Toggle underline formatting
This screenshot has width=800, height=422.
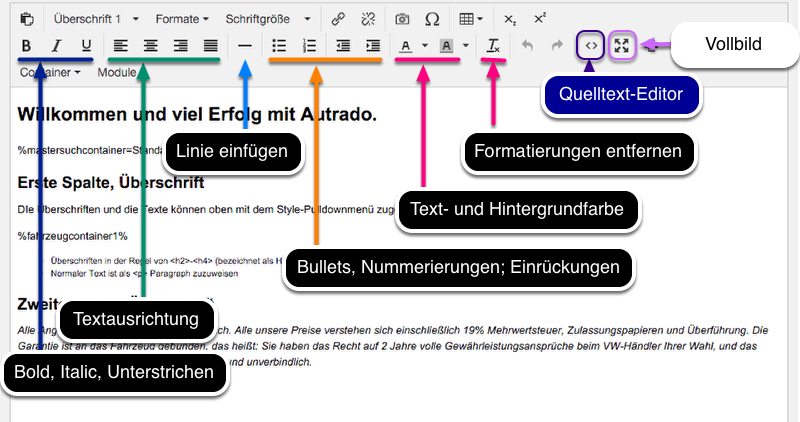(86, 46)
